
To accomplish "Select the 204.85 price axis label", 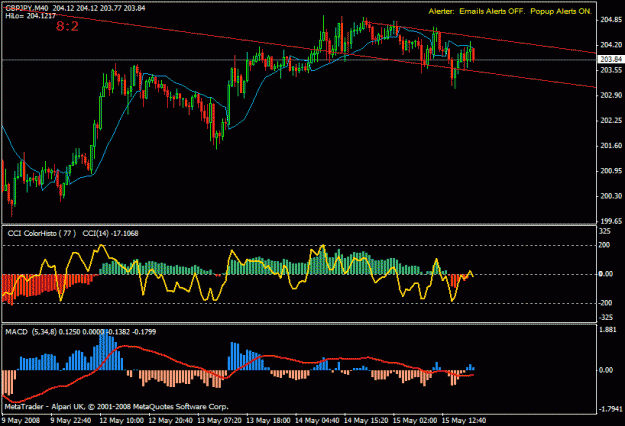I will (611, 20).
